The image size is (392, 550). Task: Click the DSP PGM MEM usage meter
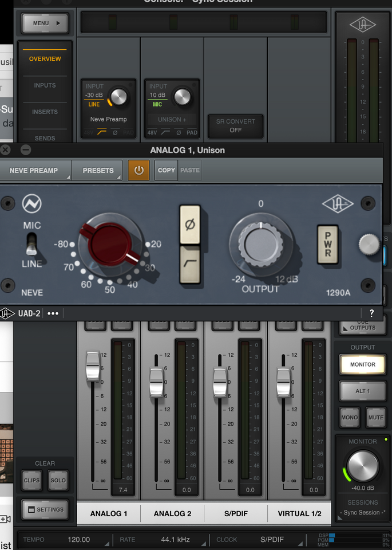pos(354,540)
